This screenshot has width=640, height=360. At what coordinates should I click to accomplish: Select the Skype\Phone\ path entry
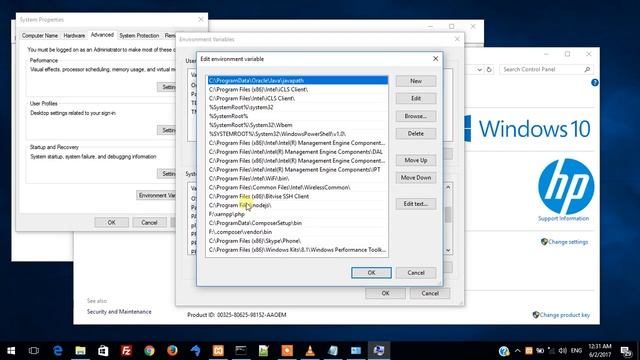tap(298, 241)
